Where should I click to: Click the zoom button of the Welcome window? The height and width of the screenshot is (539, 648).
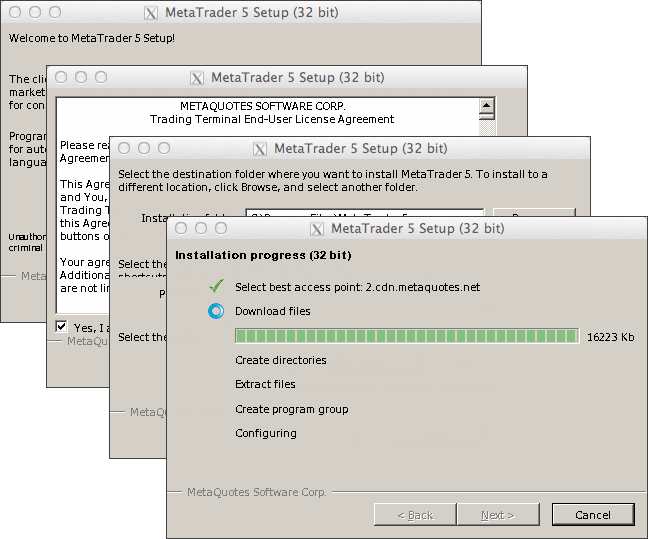[55, 12]
